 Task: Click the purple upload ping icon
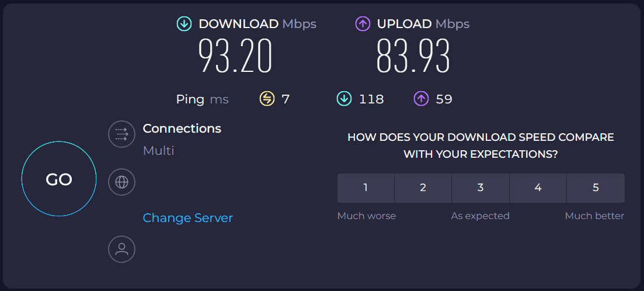(x=421, y=99)
